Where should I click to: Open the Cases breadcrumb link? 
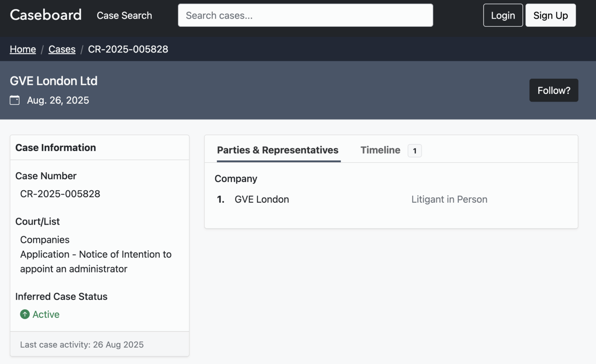[62, 49]
